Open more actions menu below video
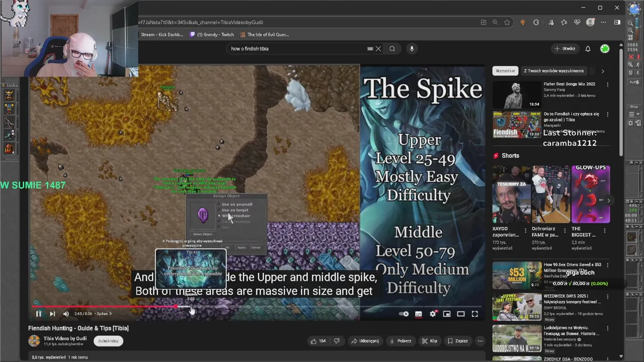Screen dimensions: 644x362 (x=480, y=341)
